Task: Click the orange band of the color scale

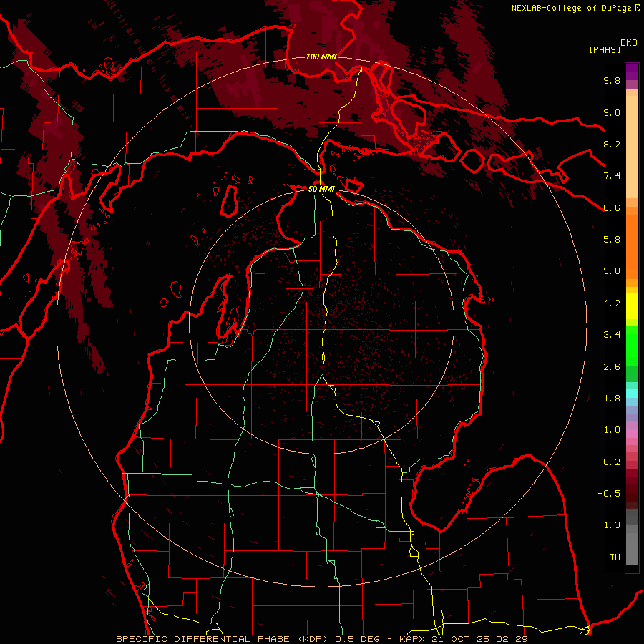Action: pos(632,248)
